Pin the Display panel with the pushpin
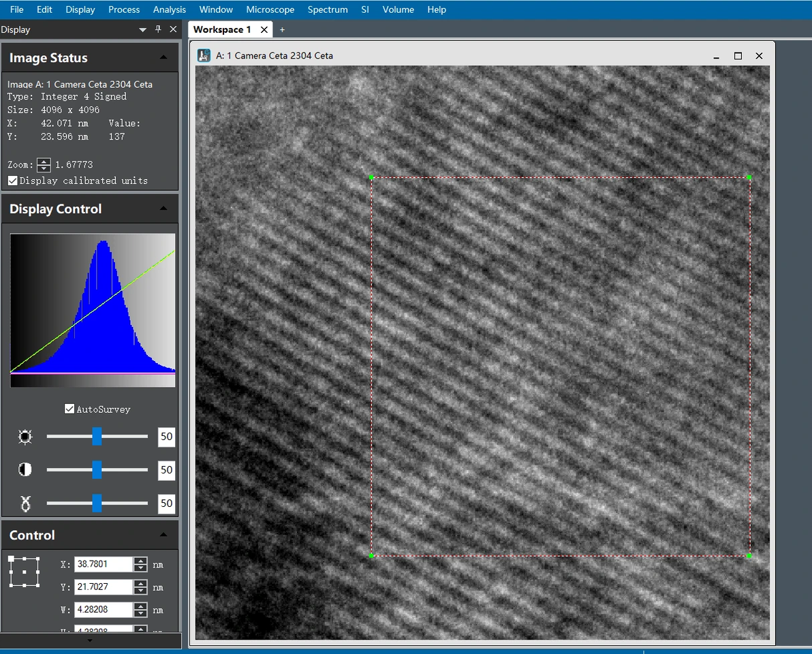This screenshot has height=654, width=812. click(158, 29)
